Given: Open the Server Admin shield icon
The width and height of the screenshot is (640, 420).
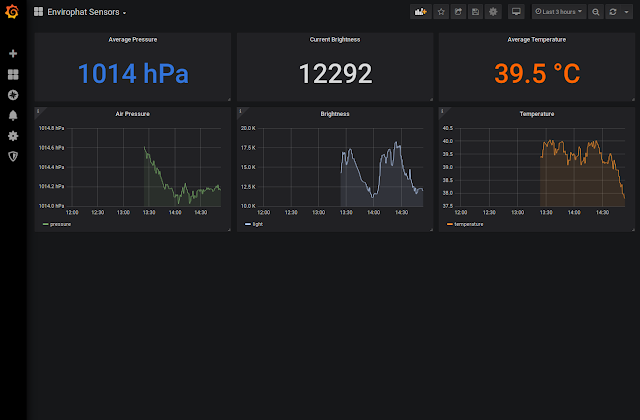Looking at the screenshot, I should [13, 156].
